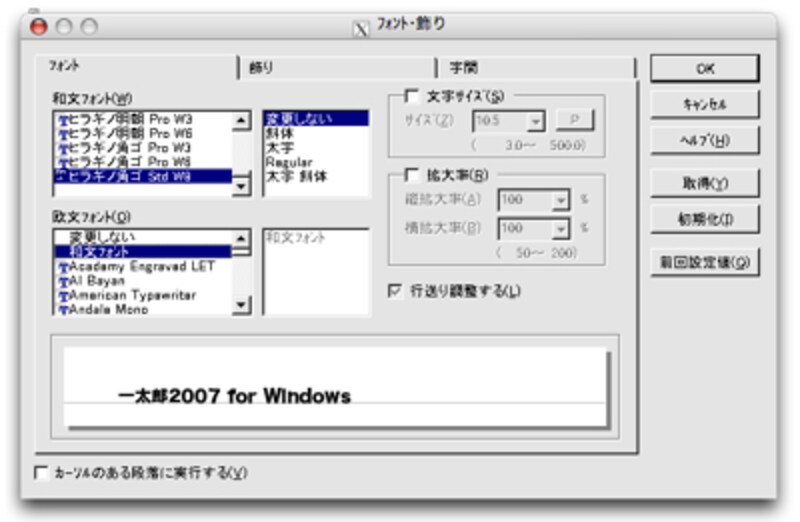800x522 pixels.
Task: Click the 縦拡大率 value field
Action: coord(525,200)
